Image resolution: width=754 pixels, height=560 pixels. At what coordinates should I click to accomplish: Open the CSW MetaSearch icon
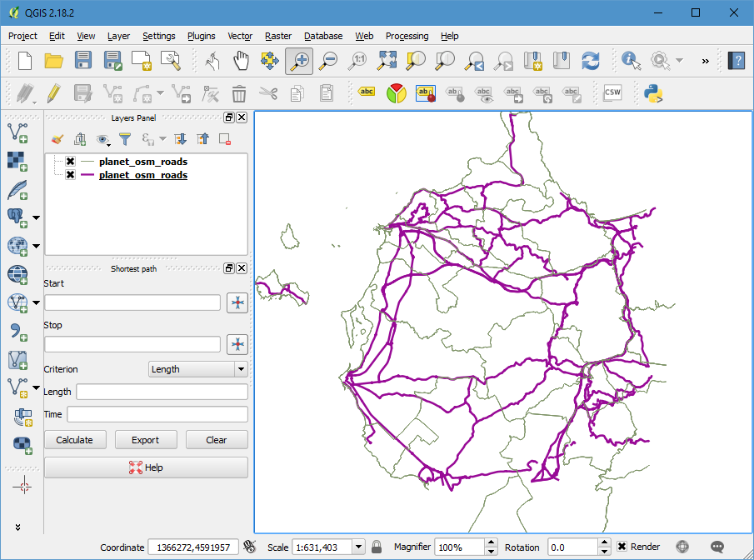612,92
